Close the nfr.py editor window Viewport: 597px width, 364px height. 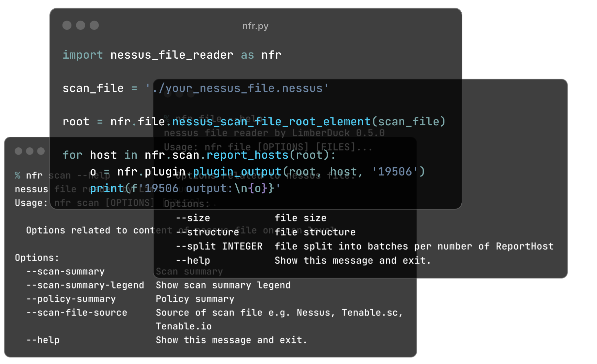point(67,25)
